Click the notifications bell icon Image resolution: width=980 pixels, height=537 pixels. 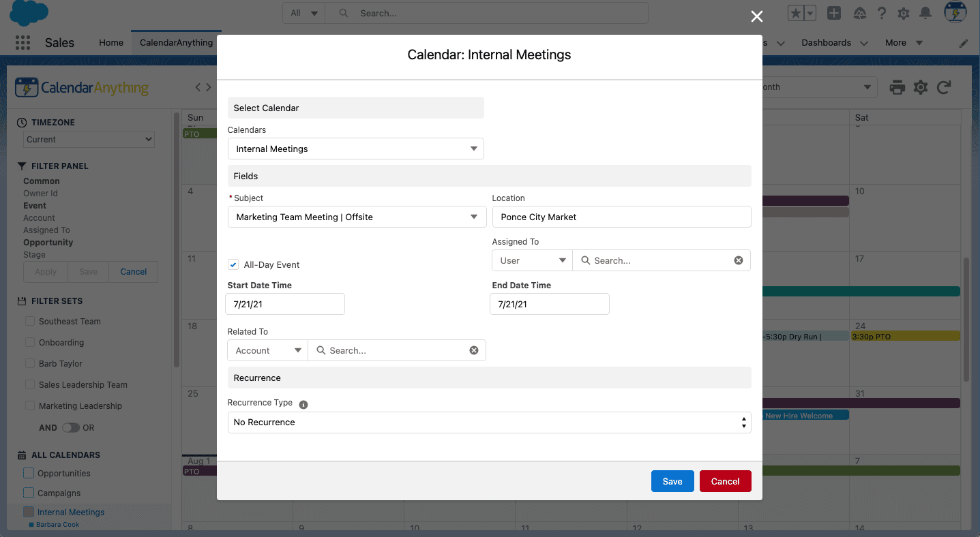click(x=925, y=14)
